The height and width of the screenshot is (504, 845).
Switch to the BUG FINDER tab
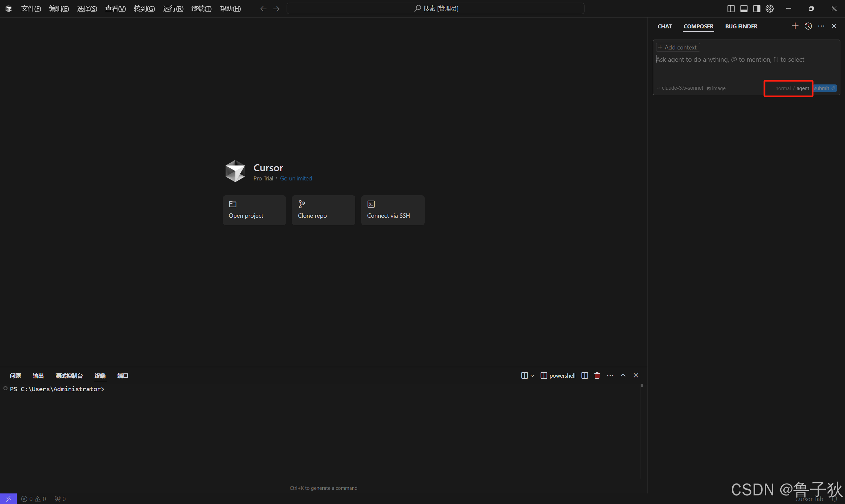pyautogui.click(x=741, y=26)
